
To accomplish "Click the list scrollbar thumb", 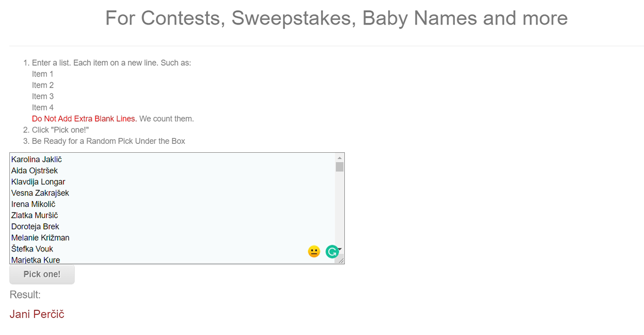I will pyautogui.click(x=339, y=167).
